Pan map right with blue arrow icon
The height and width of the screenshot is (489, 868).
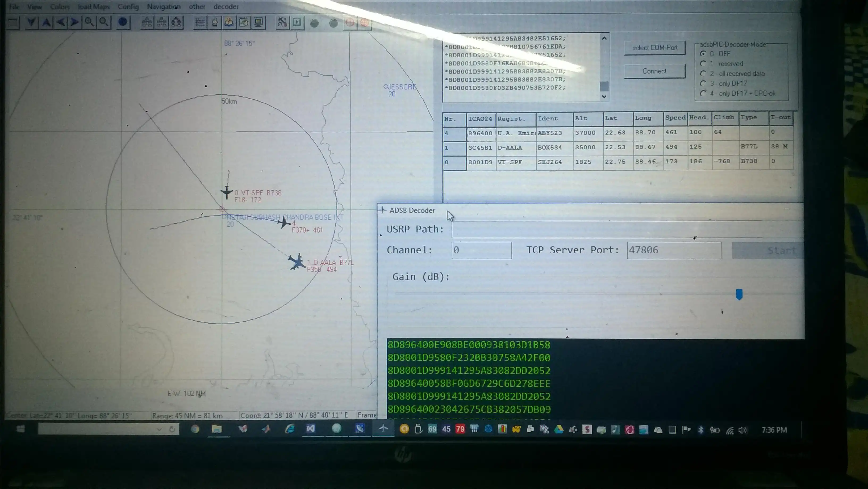[75, 23]
